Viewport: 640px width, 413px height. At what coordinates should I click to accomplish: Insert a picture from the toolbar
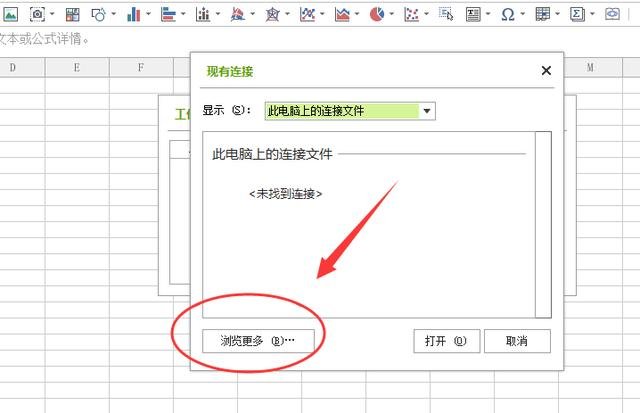(10, 15)
